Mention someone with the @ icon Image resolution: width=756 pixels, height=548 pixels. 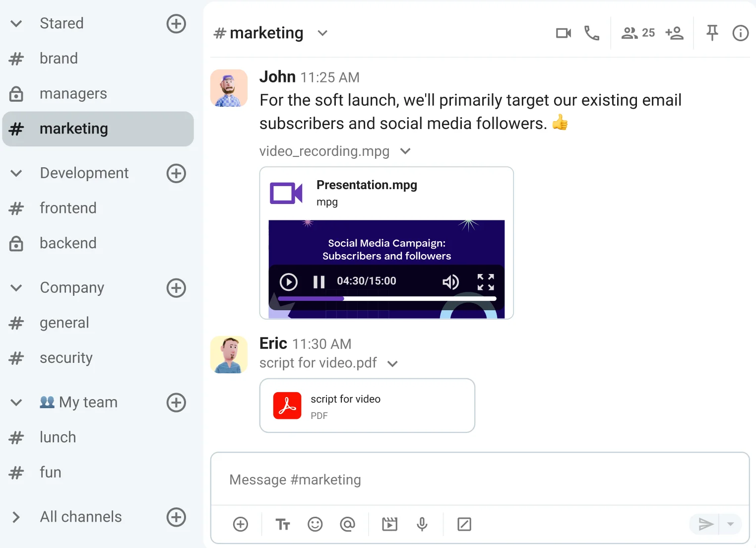click(x=348, y=524)
